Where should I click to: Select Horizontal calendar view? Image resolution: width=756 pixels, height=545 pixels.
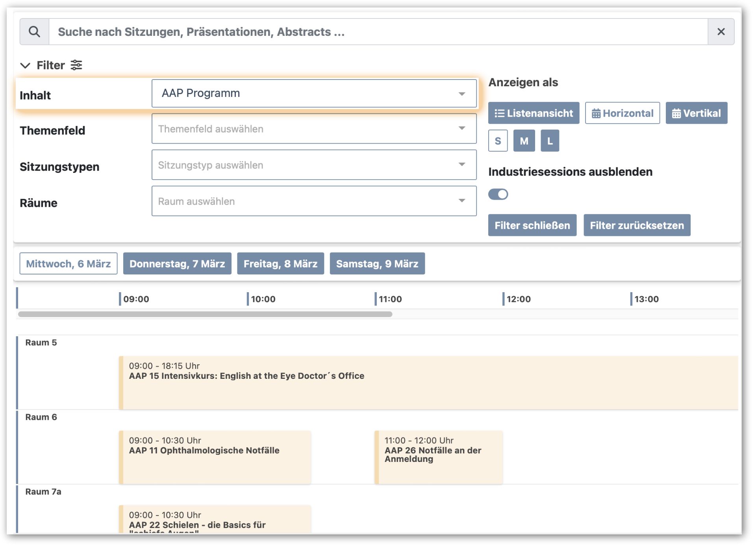622,113
